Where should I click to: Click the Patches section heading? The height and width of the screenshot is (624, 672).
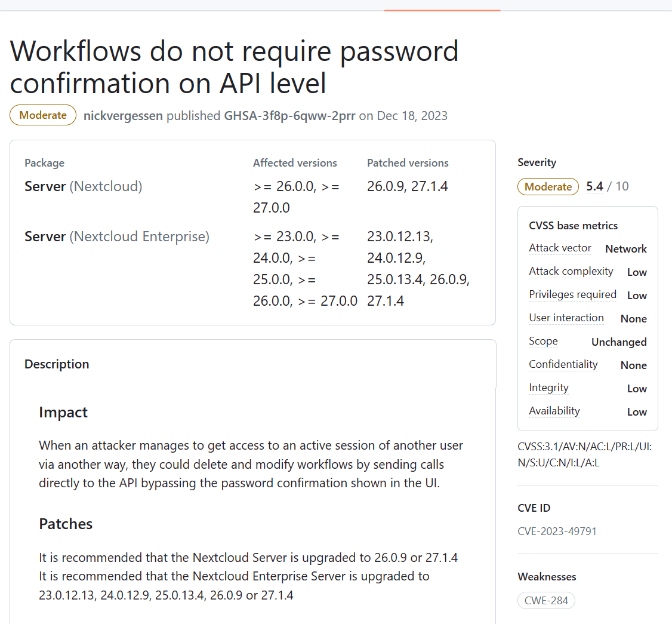point(66,524)
